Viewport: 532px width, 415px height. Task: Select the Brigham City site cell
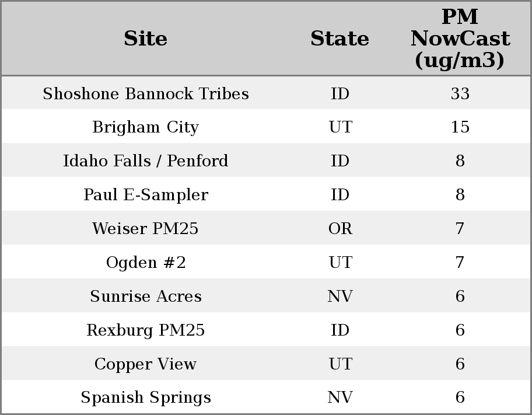(146, 127)
